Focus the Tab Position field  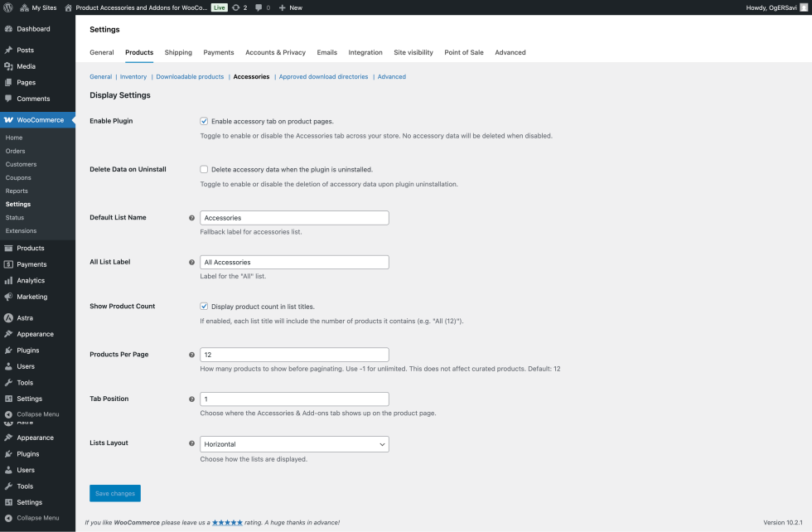(294, 399)
